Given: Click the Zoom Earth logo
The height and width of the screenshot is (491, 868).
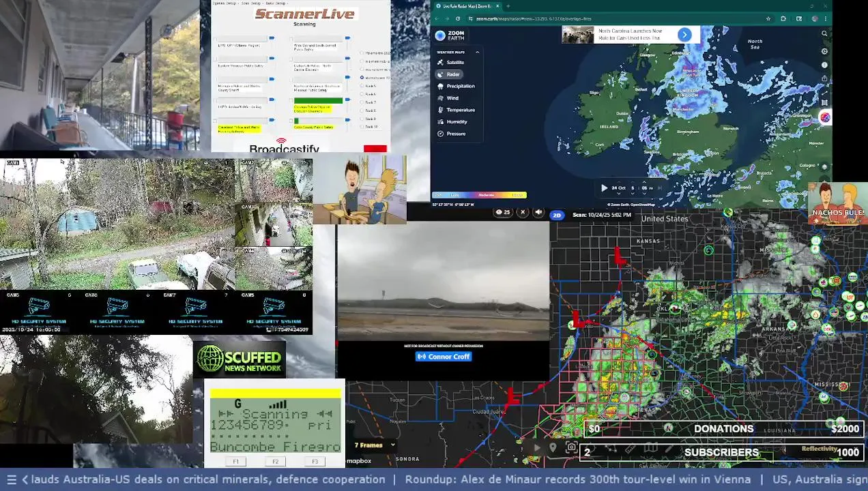Looking at the screenshot, I should tap(450, 35).
